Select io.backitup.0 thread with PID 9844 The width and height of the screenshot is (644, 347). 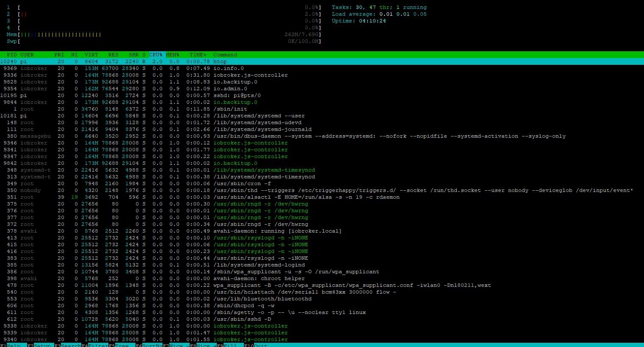[322, 102]
